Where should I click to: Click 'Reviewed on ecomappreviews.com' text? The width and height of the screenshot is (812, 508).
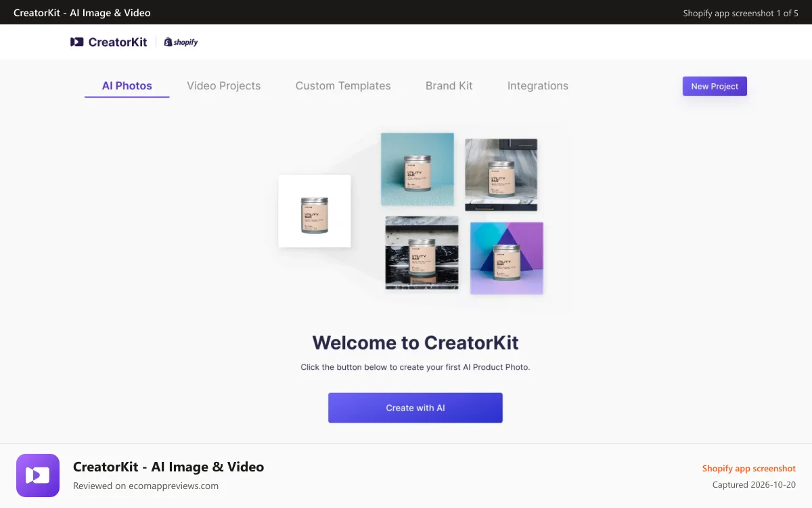(146, 486)
